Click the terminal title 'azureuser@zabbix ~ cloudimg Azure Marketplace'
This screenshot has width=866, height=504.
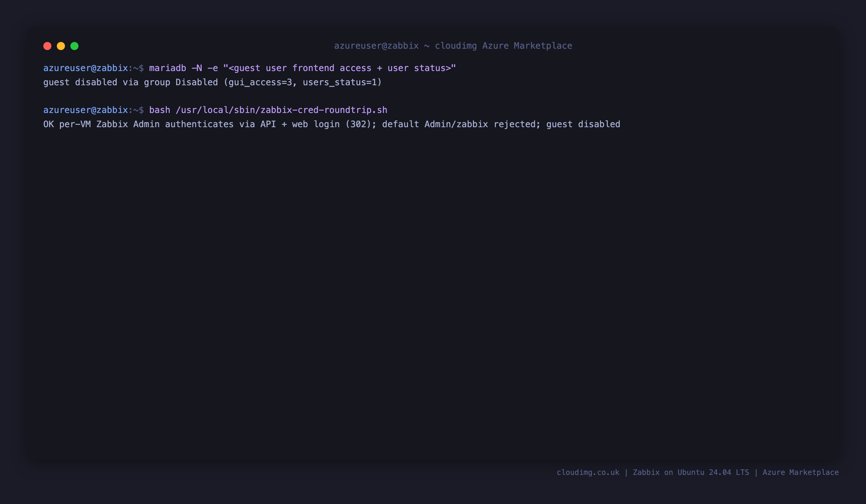453,46
